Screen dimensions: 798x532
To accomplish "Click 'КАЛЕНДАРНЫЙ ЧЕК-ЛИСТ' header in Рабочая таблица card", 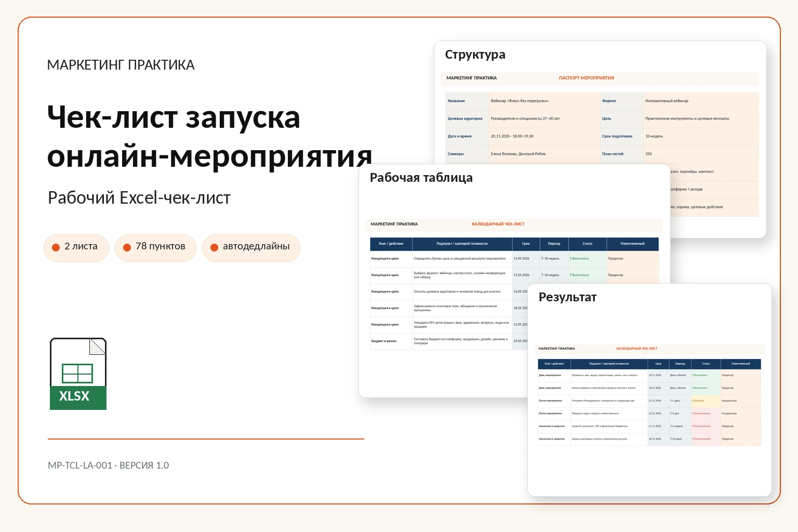I will 498,224.
